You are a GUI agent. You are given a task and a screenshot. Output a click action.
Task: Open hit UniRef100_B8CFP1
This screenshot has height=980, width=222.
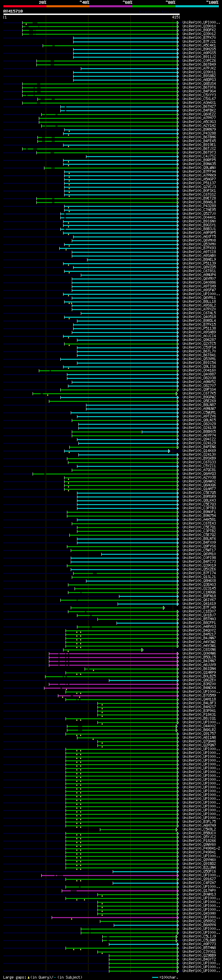point(199,623)
